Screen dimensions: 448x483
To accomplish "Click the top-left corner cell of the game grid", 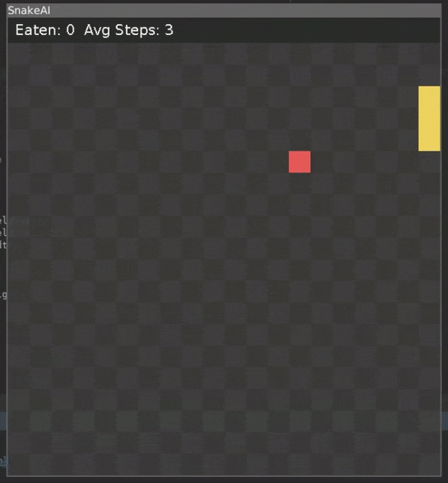I will (x=19, y=54).
